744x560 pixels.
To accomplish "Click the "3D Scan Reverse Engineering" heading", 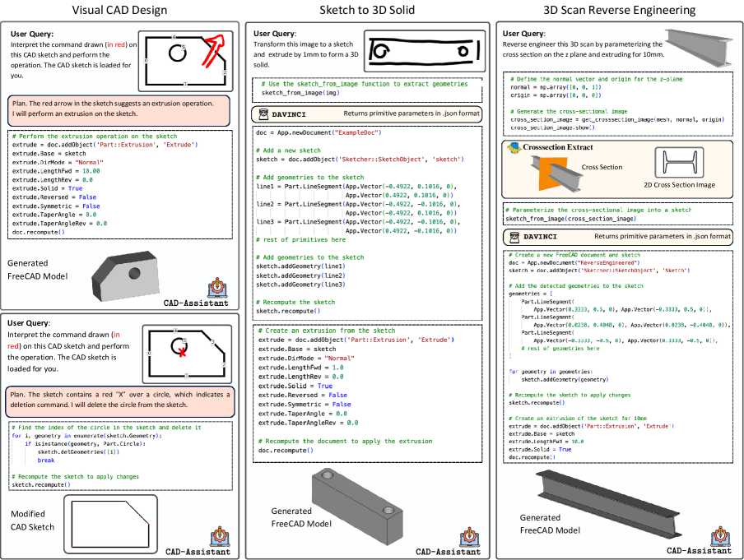I will pyautogui.click(x=619, y=10).
